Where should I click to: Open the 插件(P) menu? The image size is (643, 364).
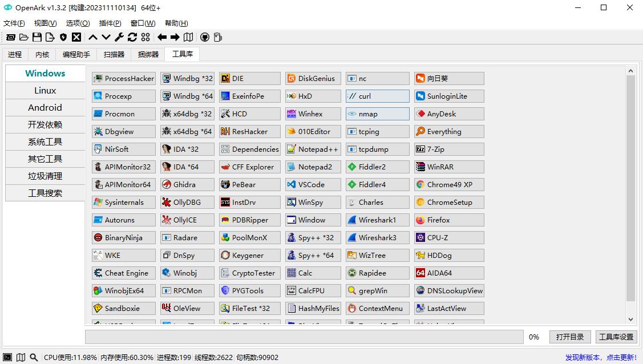click(x=110, y=23)
